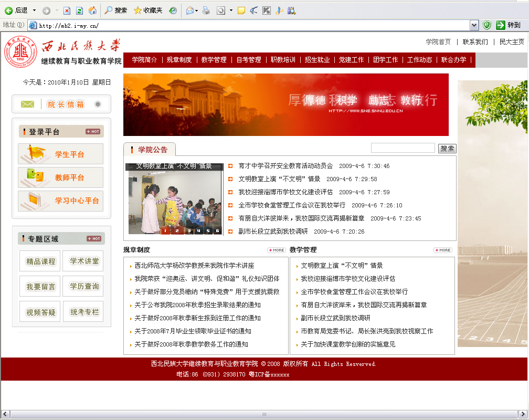529x420 pixels.
Task: Click the 转到 green arrow button
Action: click(508, 25)
